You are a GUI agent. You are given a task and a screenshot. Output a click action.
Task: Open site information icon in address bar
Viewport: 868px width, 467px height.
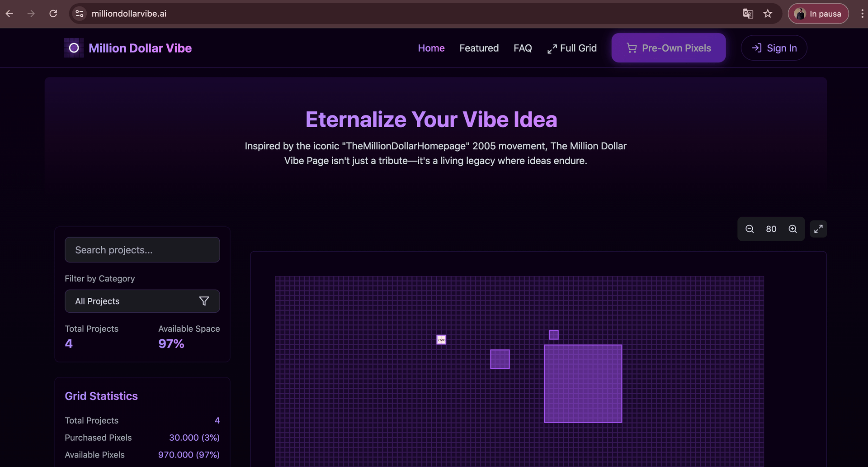(x=80, y=14)
